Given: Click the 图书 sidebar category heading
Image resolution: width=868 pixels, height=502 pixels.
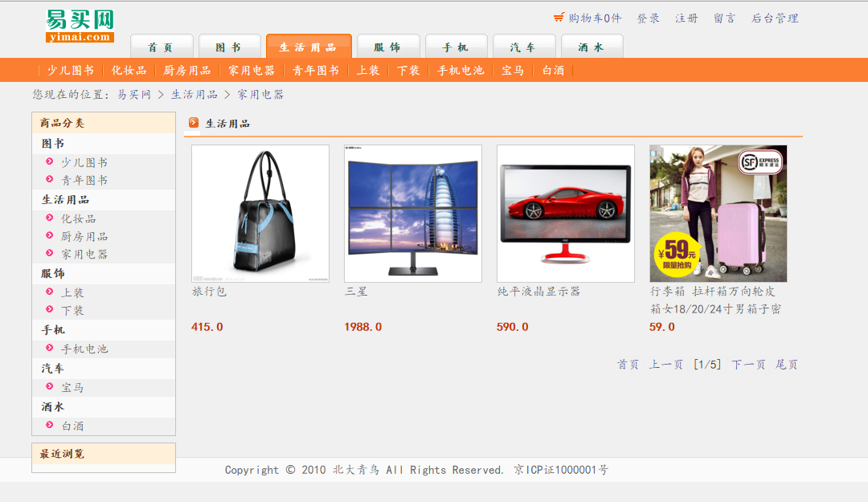Looking at the screenshot, I should [52, 143].
